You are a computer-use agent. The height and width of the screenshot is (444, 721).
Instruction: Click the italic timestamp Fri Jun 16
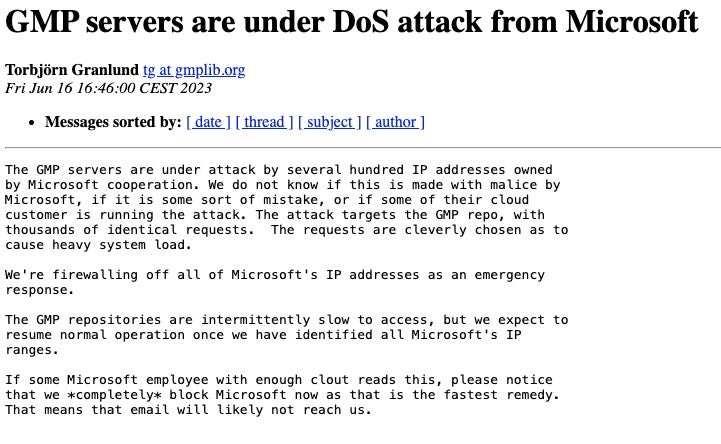pyautogui.click(x=108, y=88)
